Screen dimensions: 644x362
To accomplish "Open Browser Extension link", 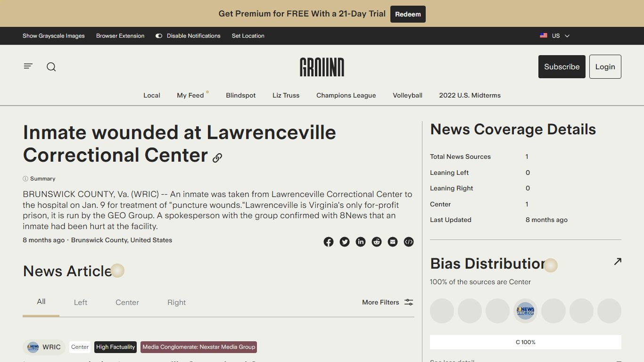I will [120, 36].
